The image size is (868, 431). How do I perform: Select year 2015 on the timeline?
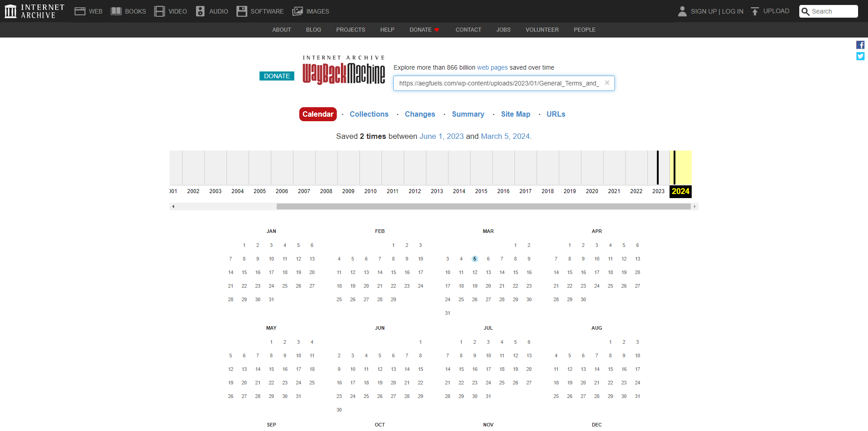pyautogui.click(x=481, y=191)
